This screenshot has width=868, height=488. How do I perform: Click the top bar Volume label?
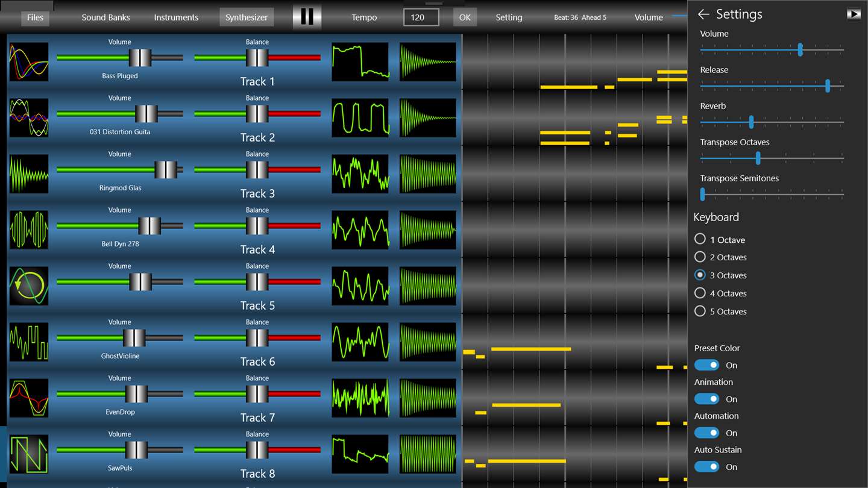649,17
